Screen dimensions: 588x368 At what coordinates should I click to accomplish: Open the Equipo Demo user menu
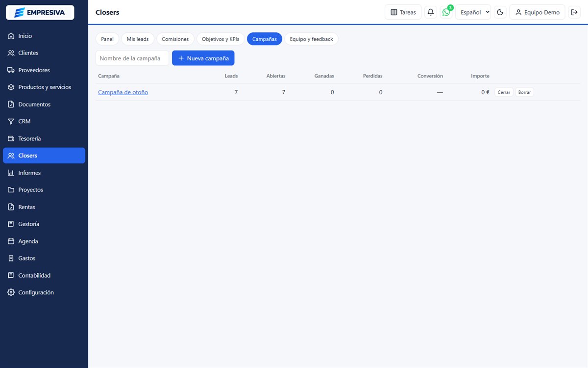[538, 12]
